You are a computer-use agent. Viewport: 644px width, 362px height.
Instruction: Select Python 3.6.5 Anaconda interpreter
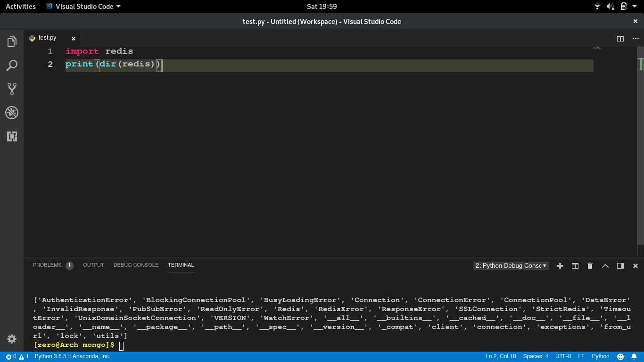72,357
